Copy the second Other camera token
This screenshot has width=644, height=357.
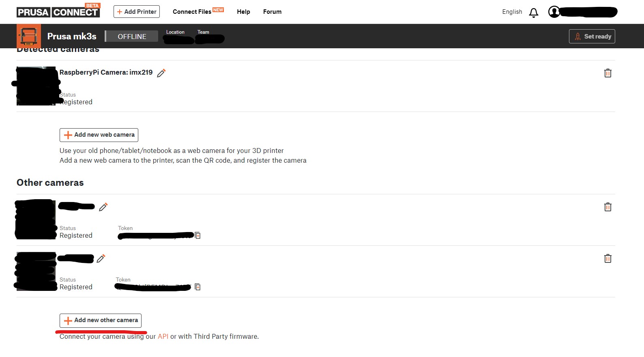pyautogui.click(x=198, y=287)
